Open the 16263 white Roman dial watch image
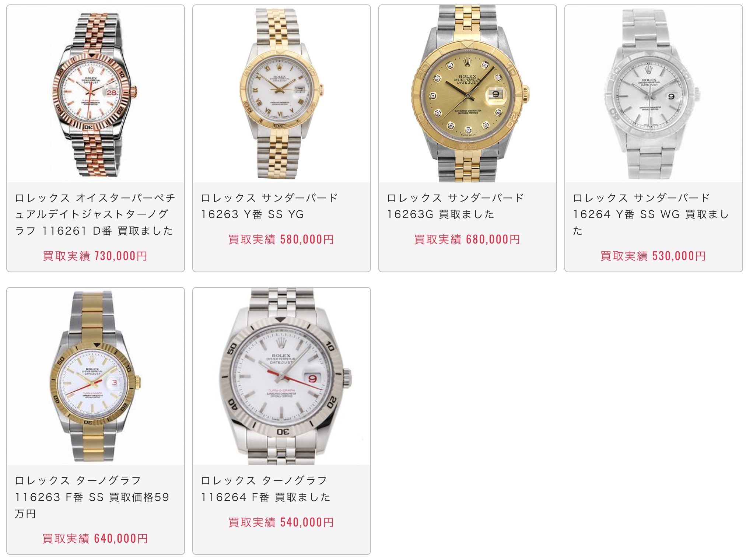Screen dimensions: 753x560 click(281, 94)
